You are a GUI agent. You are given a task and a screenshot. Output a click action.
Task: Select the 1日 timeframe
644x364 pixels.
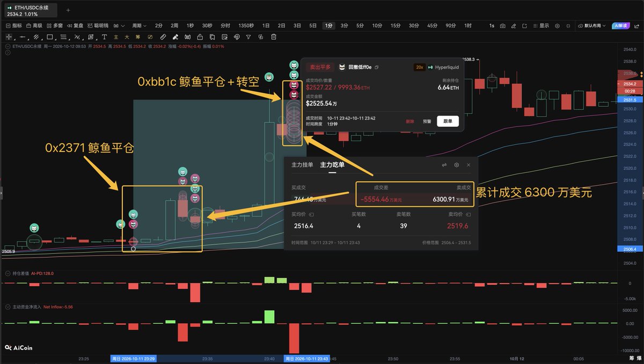(266, 26)
